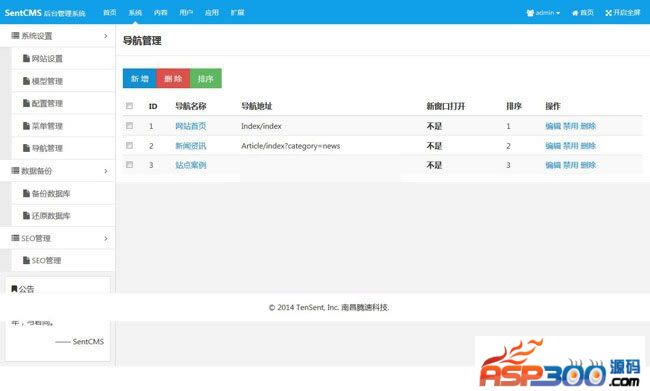Tick the checkbox for the 站点案例 row
650x391 pixels.
(x=129, y=165)
